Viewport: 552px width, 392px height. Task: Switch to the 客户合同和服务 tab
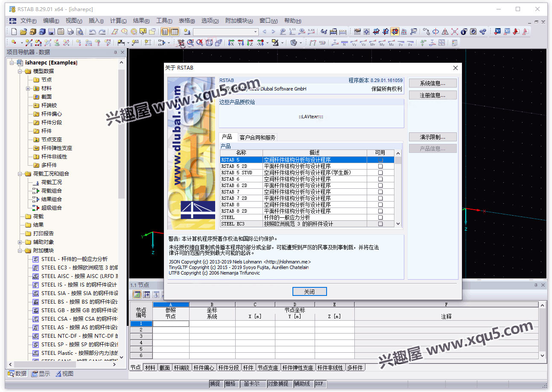click(257, 137)
